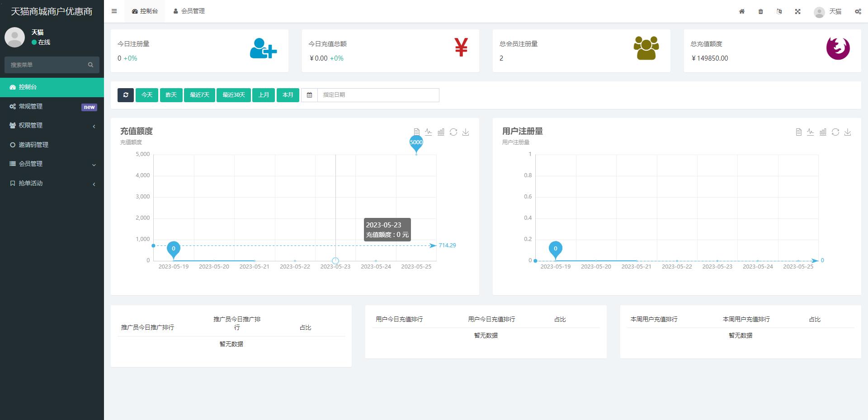Switch to the 会员管理 tab
Viewport: 868px width, 420px height.
click(189, 11)
